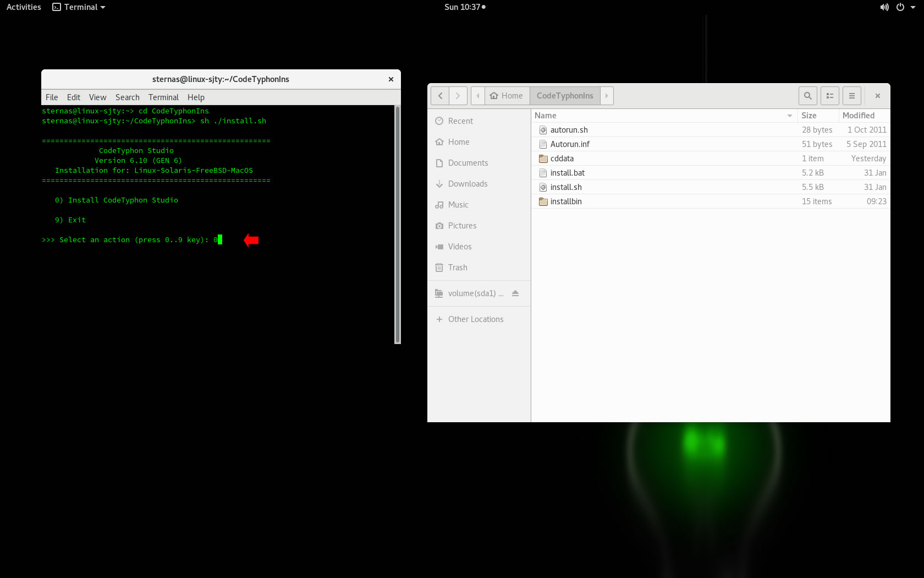
Task: Click the '28 bytes' size cell
Action: click(817, 130)
